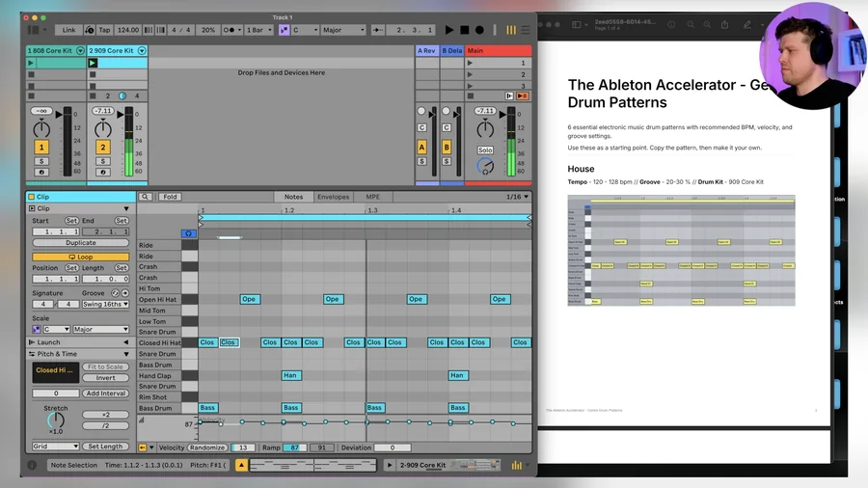Click the follow playback arrow icon
Image resolution: width=868 pixels, height=488 pixels.
pos(378,30)
